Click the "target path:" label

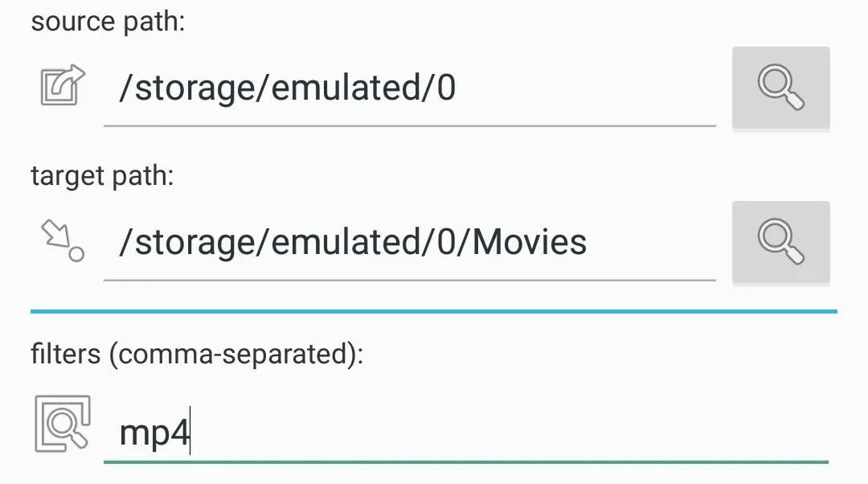102,176
